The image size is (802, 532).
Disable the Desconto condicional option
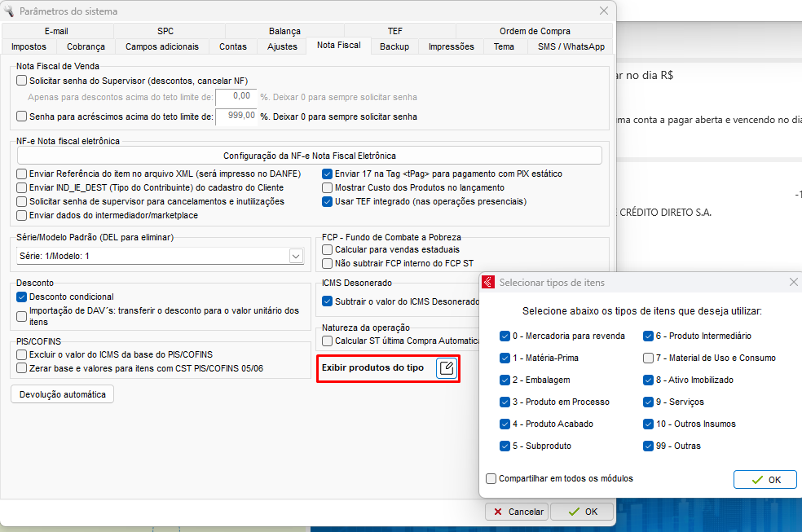point(22,297)
